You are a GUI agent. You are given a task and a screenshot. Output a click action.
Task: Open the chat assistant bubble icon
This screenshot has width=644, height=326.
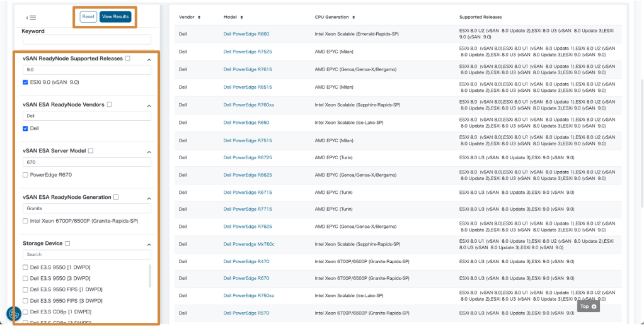pos(14,314)
